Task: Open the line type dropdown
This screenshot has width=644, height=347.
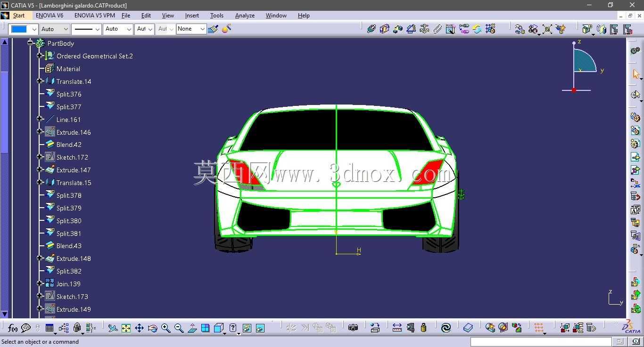Action: [87, 29]
